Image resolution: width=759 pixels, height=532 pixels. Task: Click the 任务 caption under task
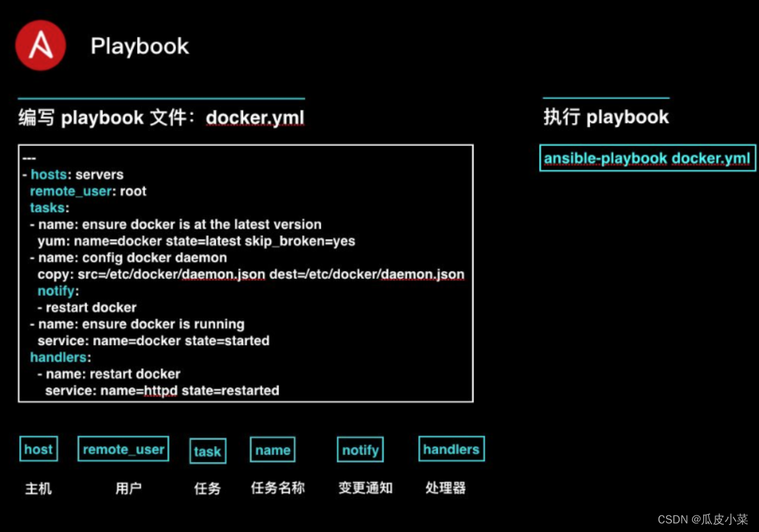coord(207,488)
